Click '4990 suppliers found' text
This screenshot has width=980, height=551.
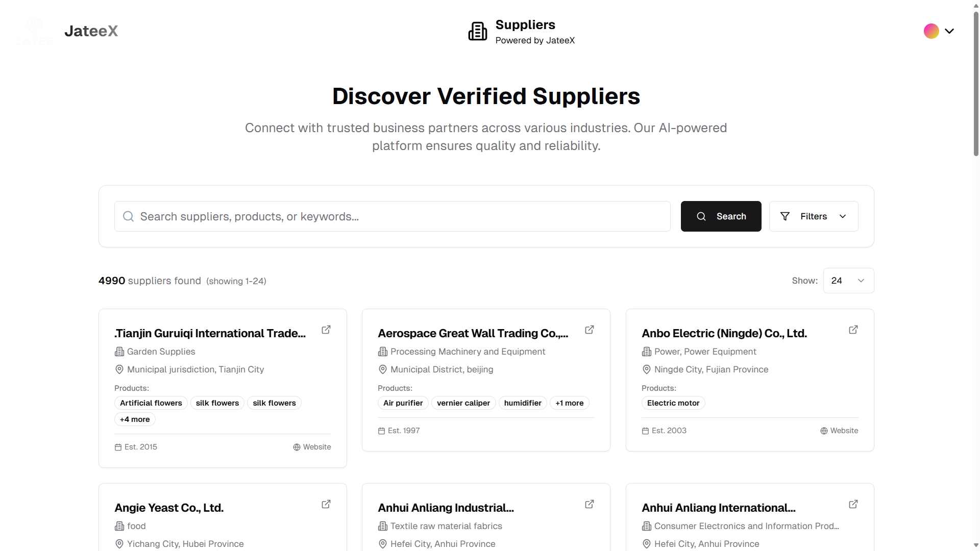pyautogui.click(x=150, y=281)
